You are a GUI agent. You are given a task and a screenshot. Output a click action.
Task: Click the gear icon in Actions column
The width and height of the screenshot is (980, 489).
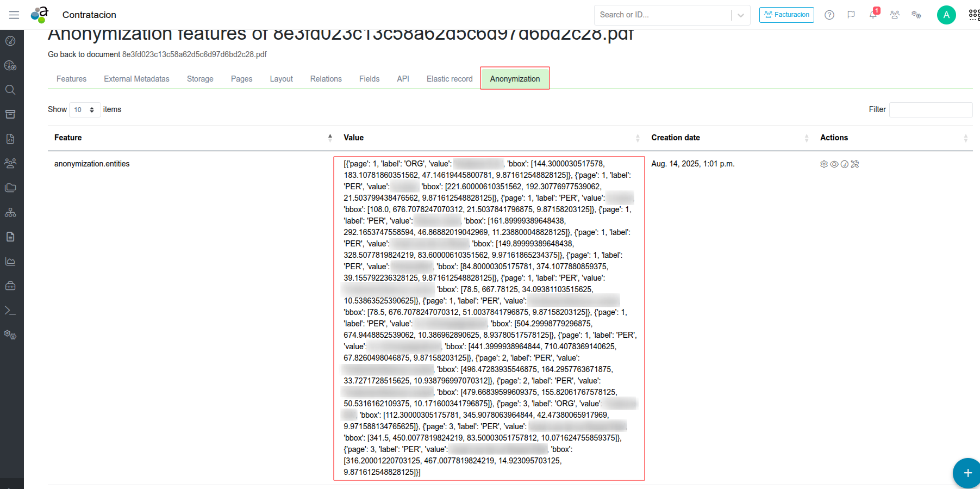tap(824, 164)
